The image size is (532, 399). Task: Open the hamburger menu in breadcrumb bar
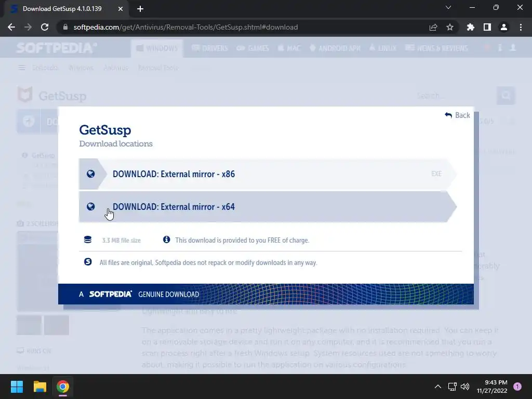coord(22,68)
